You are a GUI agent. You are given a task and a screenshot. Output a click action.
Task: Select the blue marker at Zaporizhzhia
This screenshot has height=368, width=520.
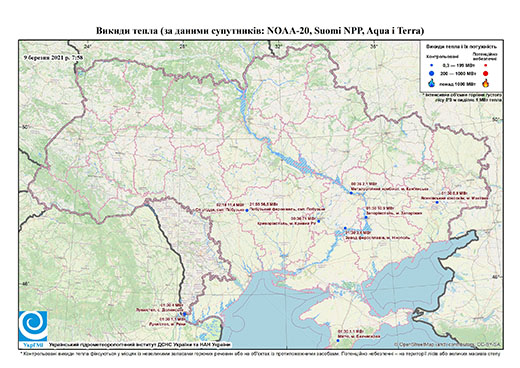[x=366, y=217]
